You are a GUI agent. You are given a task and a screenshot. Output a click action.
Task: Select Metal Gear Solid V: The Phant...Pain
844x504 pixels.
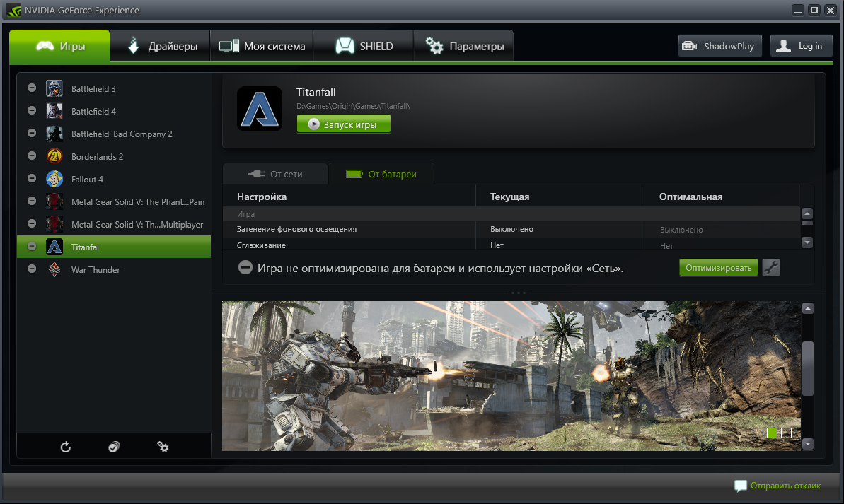114,201
